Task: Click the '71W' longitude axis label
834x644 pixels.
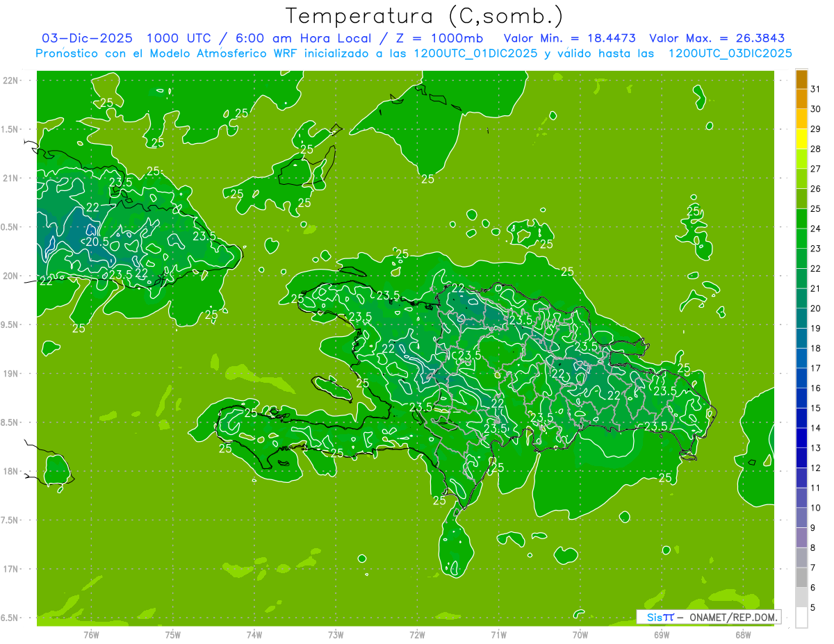Action: 498,635
